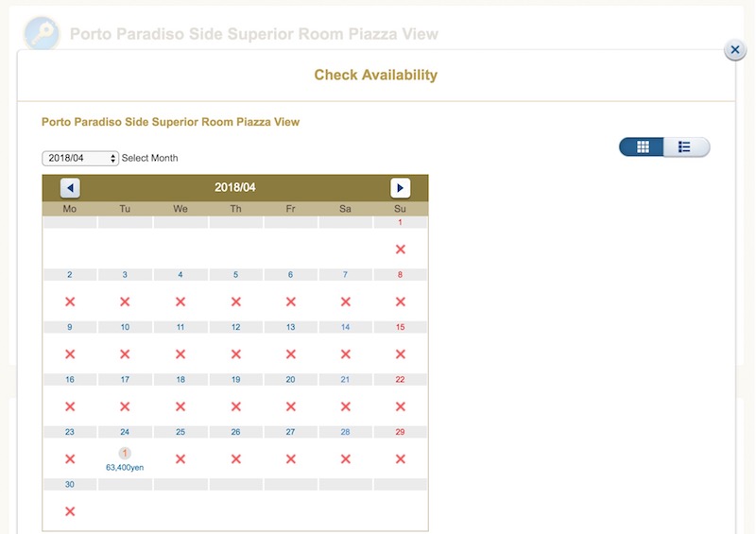Viewport: 756px width, 534px height.
Task: Click the unavailable mark on April 9
Action: 70,354
